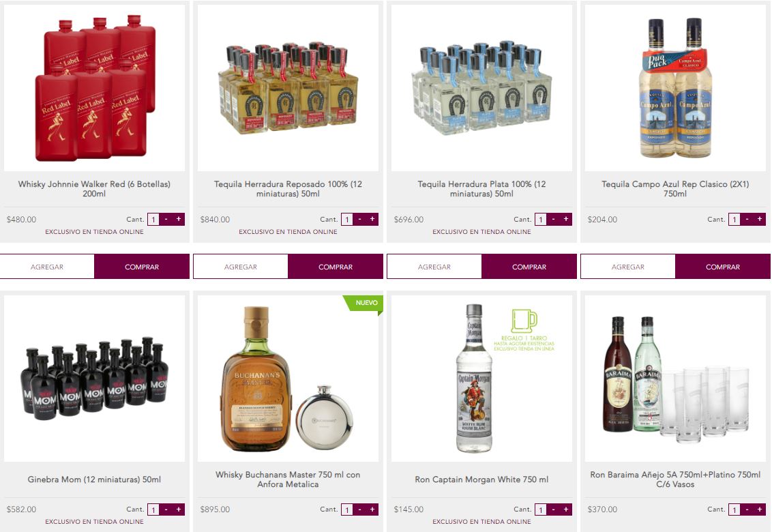Decrease quantity for Ron Baraima Añejo
Viewport: 772px width, 532px height.
(747, 509)
